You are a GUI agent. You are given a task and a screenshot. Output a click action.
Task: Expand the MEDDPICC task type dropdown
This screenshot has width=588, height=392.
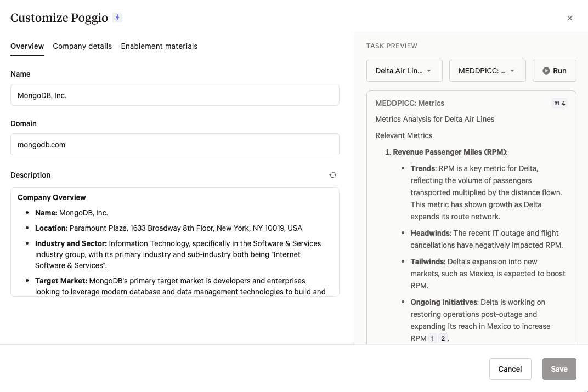(487, 71)
